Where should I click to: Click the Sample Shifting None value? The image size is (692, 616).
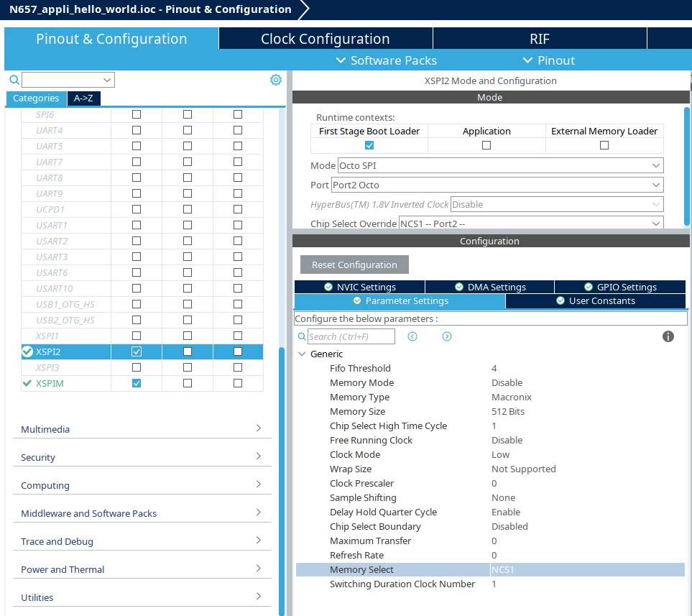pos(503,497)
